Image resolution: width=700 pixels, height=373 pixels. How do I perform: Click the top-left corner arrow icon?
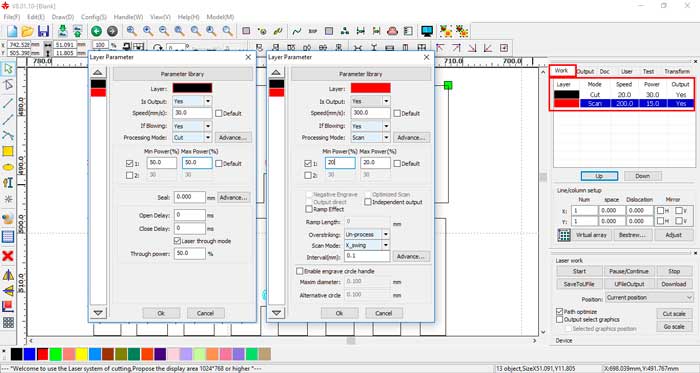tap(440, 47)
